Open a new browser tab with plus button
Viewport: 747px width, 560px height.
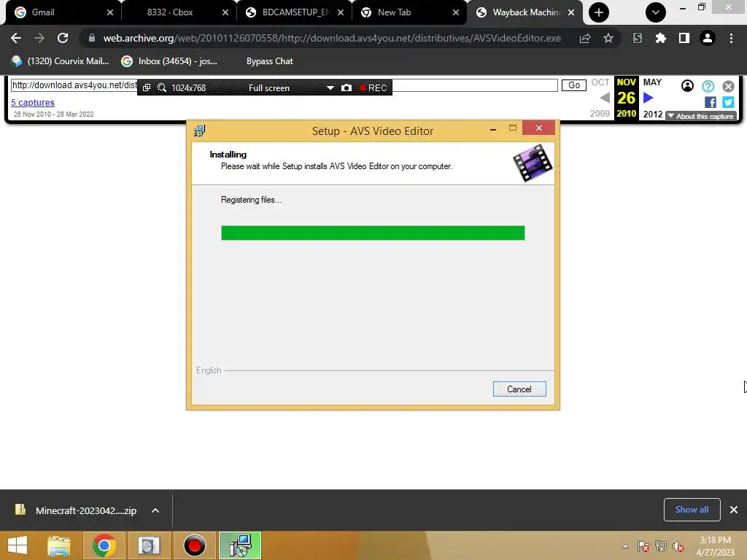pyautogui.click(x=599, y=12)
